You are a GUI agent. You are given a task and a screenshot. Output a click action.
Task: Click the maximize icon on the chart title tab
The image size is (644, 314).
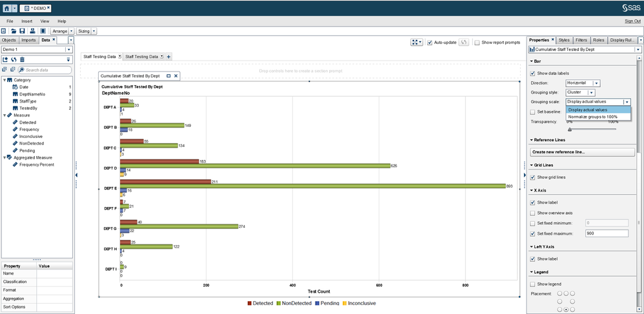coord(168,76)
